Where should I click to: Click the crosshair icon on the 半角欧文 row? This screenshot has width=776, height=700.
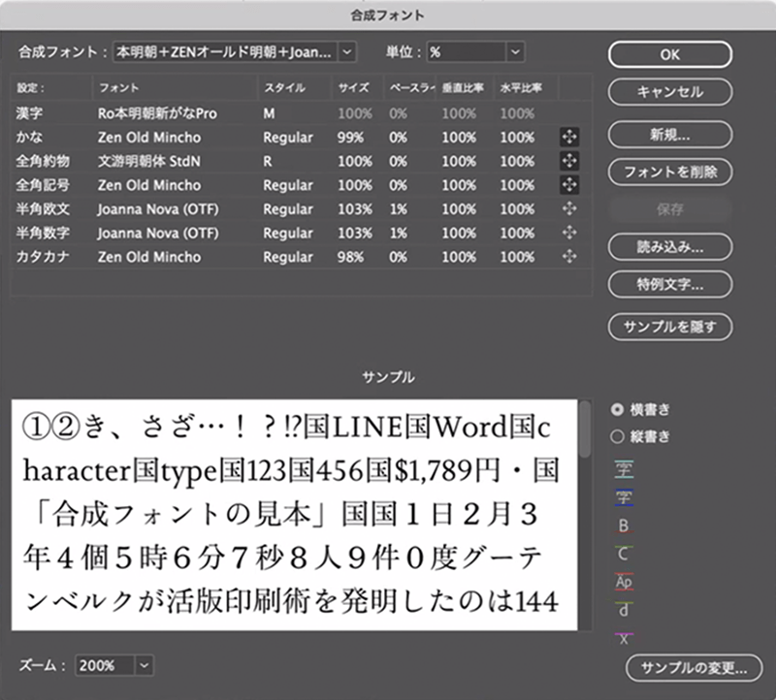click(x=569, y=207)
